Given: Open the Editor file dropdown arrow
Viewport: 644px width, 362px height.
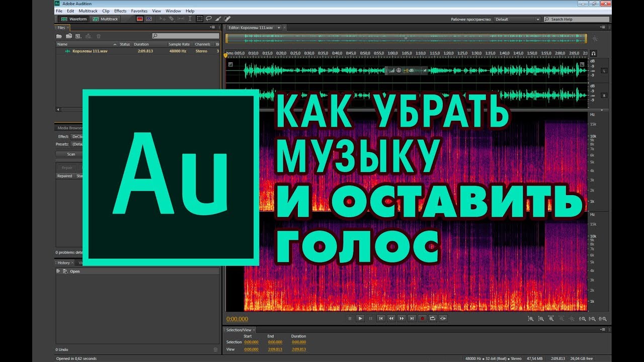Looking at the screenshot, I should coord(279,28).
